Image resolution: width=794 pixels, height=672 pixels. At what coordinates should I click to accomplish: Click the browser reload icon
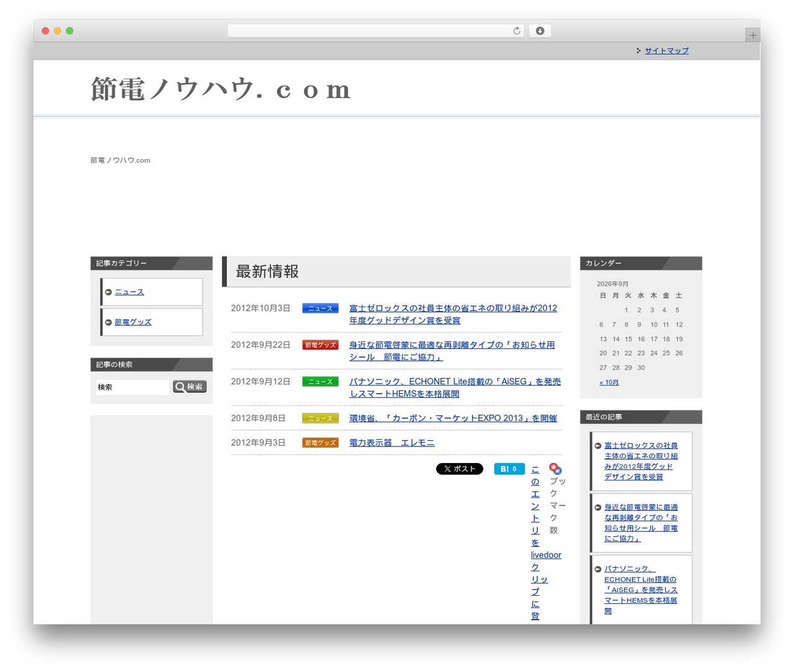click(x=516, y=31)
